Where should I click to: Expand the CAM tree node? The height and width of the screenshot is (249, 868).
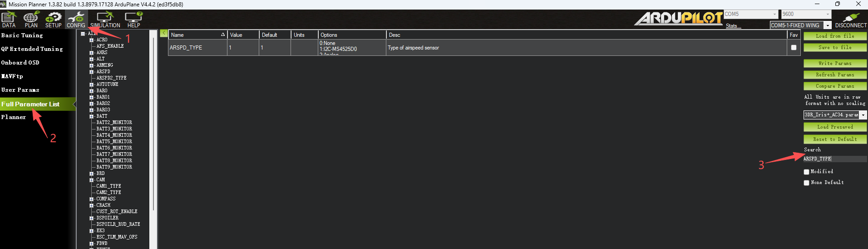(91, 180)
